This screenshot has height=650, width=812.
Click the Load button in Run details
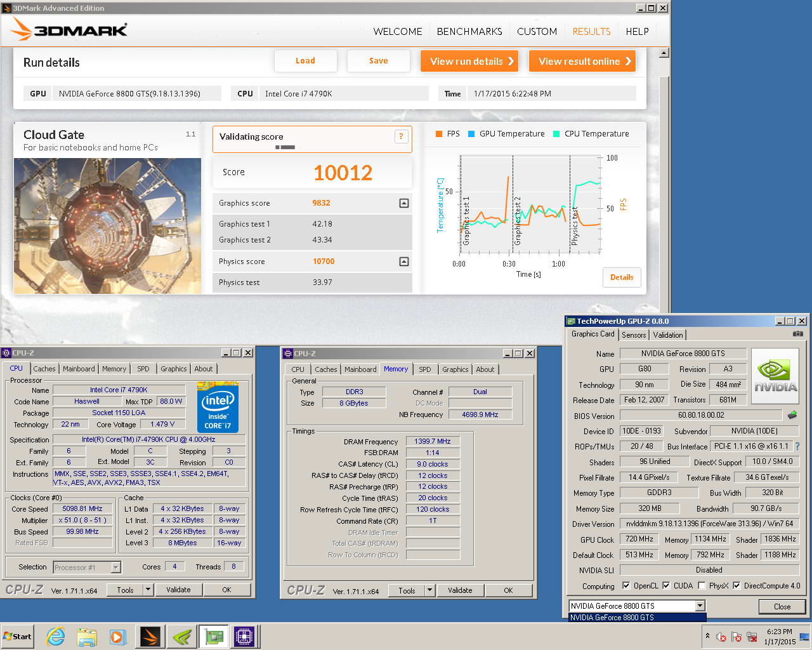coord(305,61)
